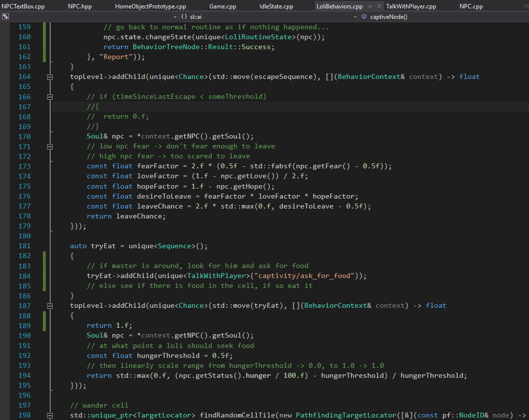Open the IdleState.cpp tab
This screenshot has height=420, width=529.
point(276,6)
